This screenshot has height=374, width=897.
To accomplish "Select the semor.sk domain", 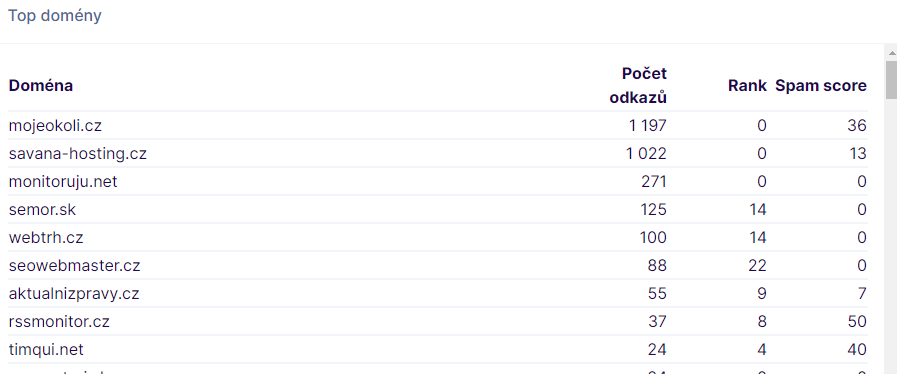I will point(42,210).
